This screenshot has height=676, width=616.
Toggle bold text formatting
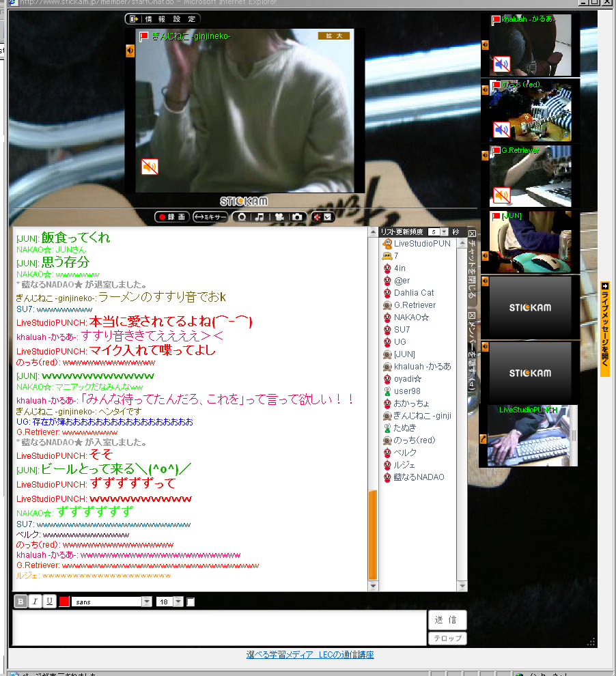coord(20,602)
